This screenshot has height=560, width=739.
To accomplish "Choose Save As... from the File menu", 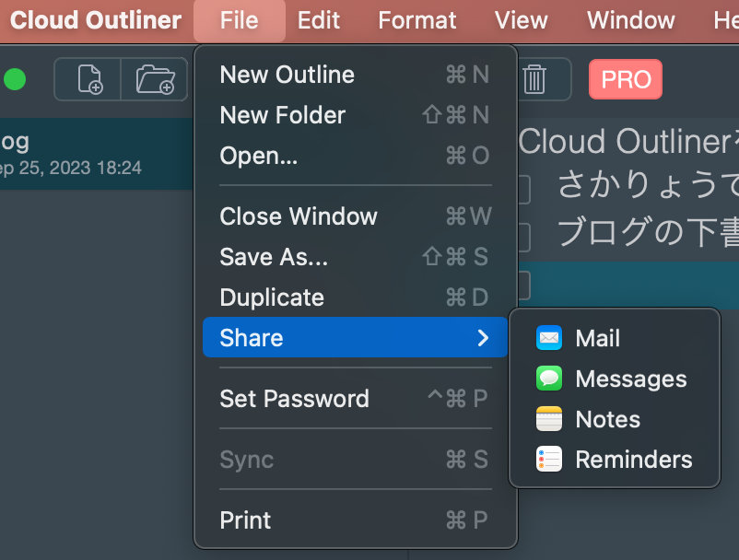I will pyautogui.click(x=273, y=257).
